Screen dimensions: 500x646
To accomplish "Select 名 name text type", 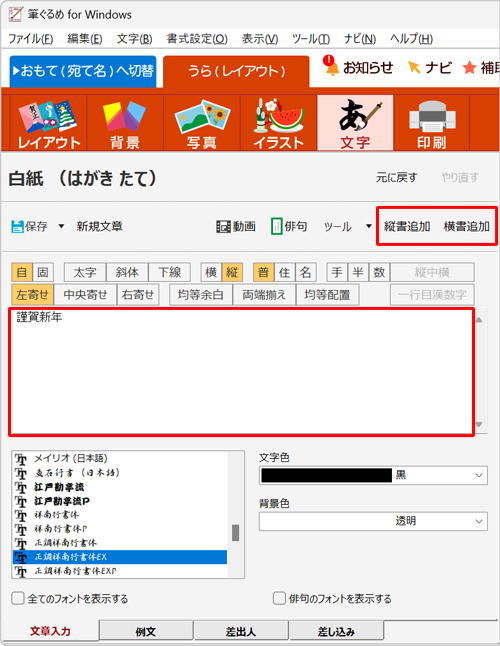I will pos(306,272).
